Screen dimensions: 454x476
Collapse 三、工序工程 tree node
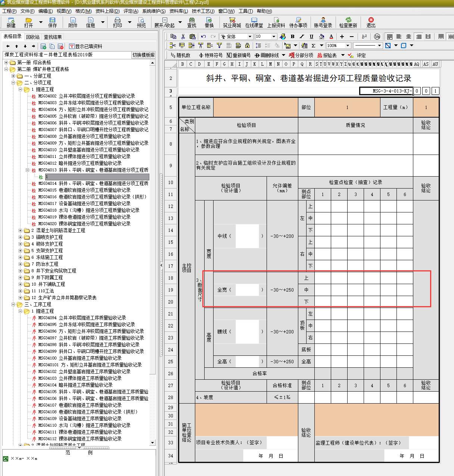click(x=13, y=304)
